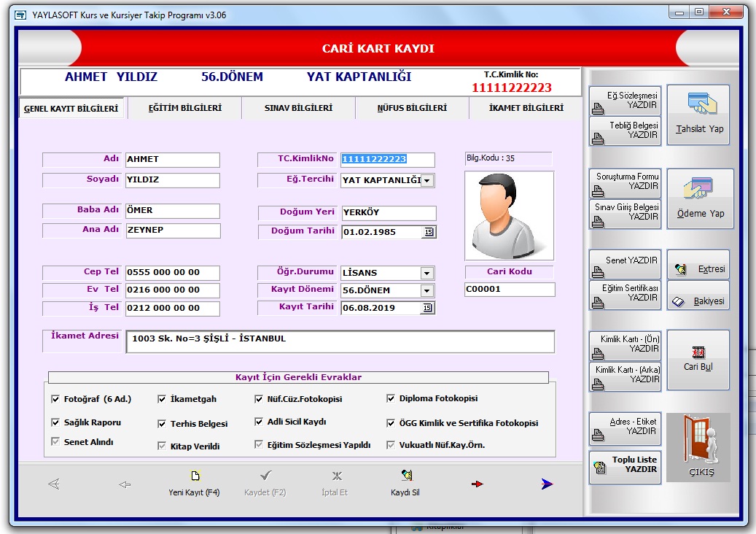756x534 pixels.
Task: Print Sınav Giriş Belgesi
Action: coord(625,214)
